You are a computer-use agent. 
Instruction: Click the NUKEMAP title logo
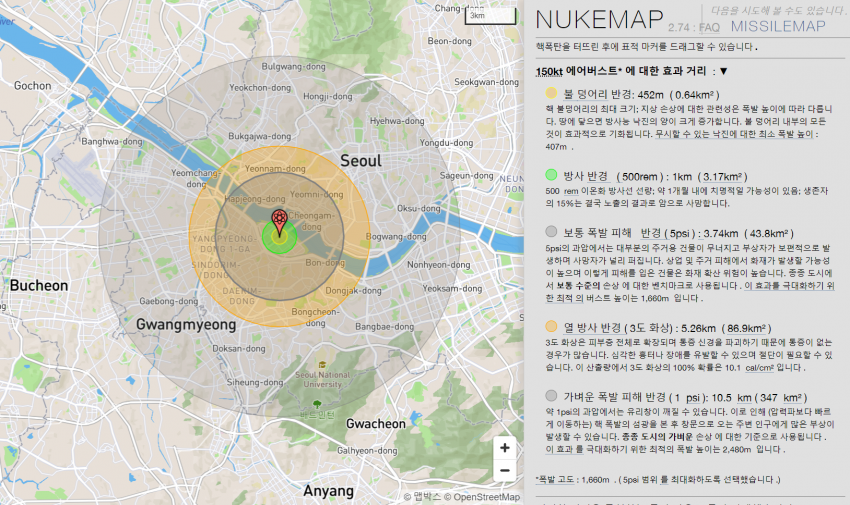pos(599,20)
